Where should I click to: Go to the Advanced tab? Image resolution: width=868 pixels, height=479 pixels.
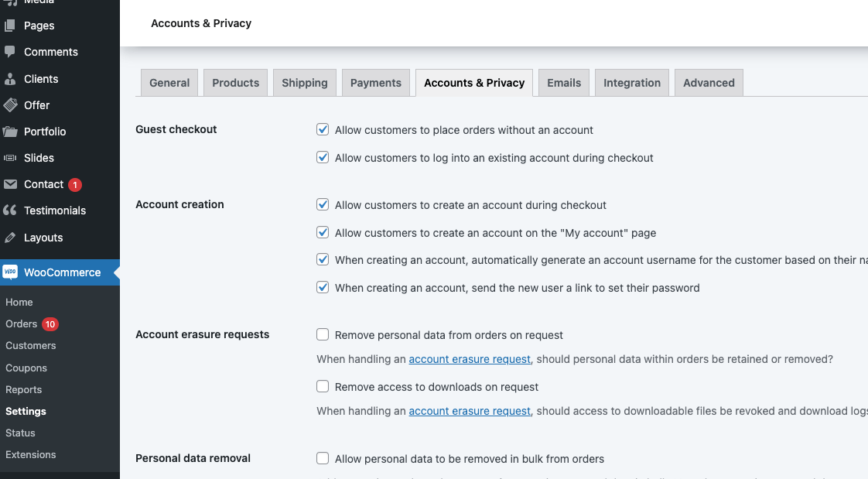[x=708, y=83]
